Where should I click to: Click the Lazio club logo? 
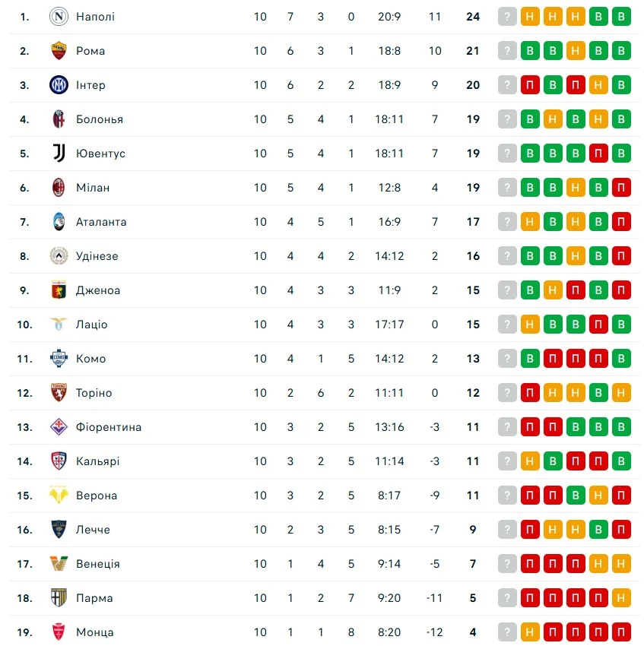pos(59,325)
